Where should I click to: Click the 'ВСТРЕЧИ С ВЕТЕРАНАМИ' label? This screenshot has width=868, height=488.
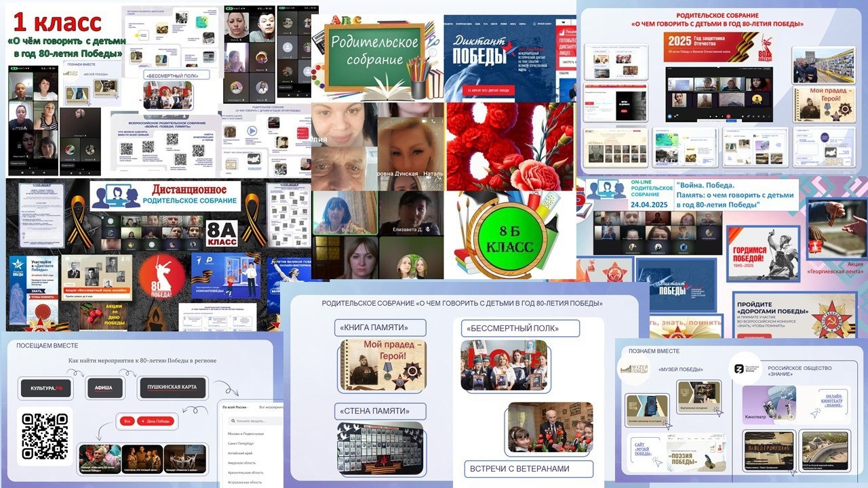pyautogui.click(x=529, y=468)
